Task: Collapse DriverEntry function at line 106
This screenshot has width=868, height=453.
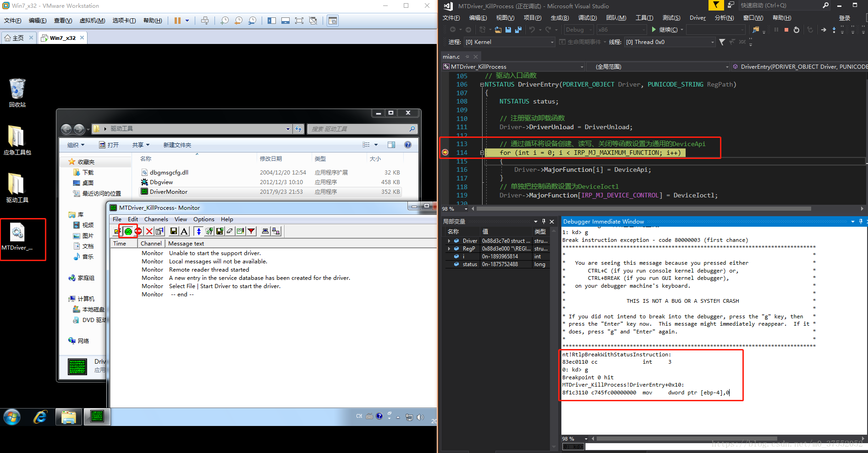Action: coord(482,85)
